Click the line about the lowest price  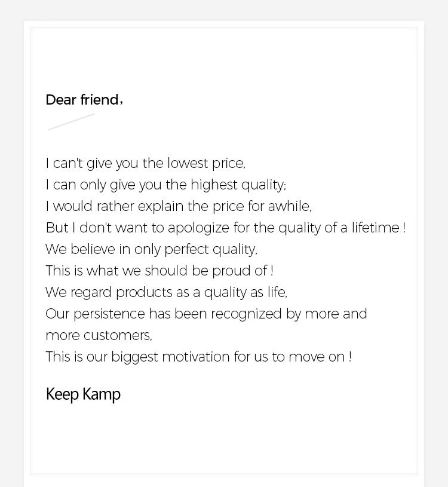pyautogui.click(x=145, y=163)
